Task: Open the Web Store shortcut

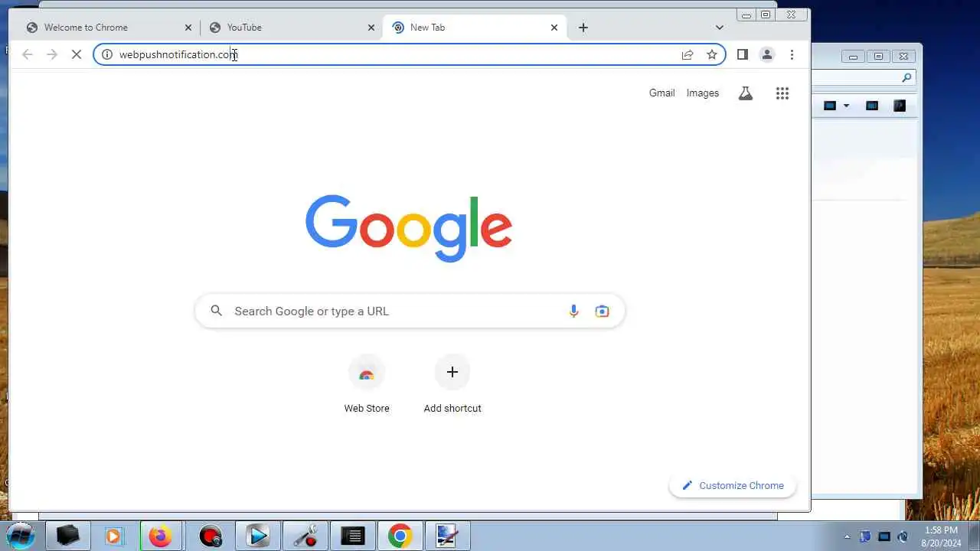Action: (367, 384)
